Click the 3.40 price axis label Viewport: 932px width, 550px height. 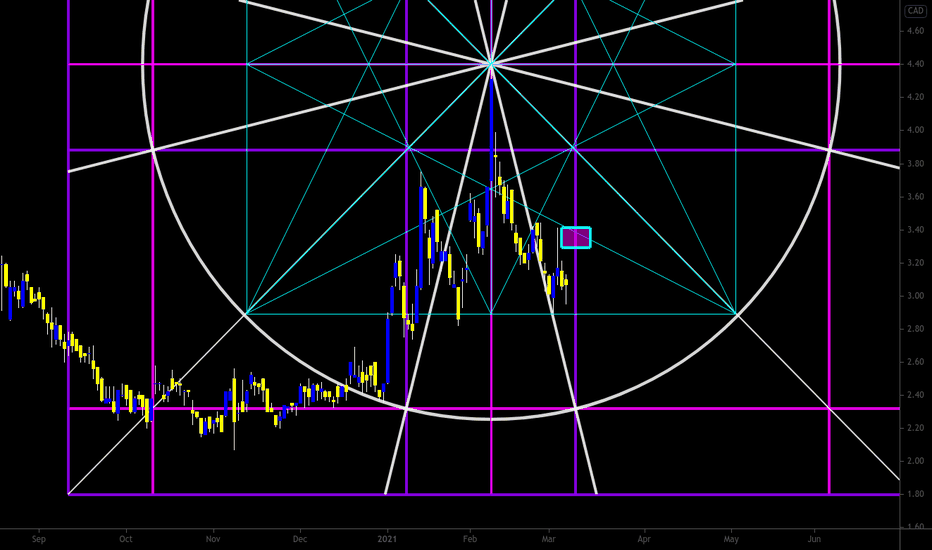(915, 230)
